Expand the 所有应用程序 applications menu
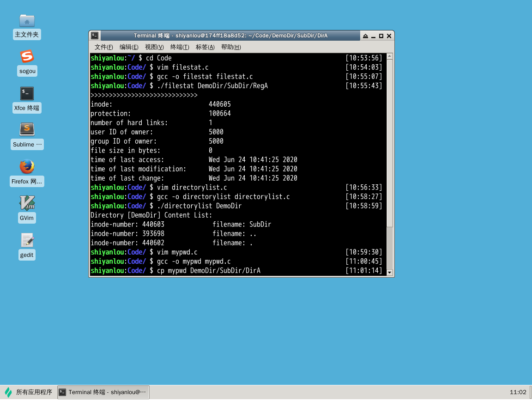The image size is (532, 414). click(x=29, y=392)
